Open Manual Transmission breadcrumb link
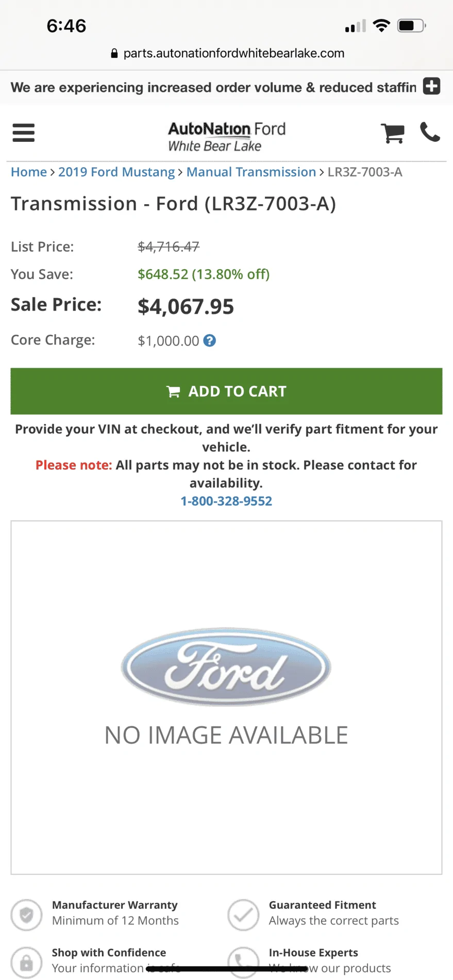Viewport: 453px width, 980px height. point(251,172)
